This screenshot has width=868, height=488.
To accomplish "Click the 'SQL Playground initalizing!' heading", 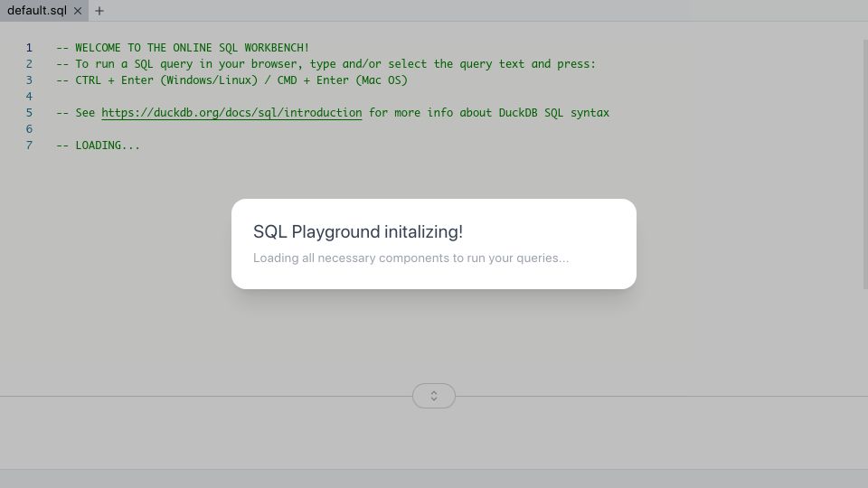I will point(358,232).
